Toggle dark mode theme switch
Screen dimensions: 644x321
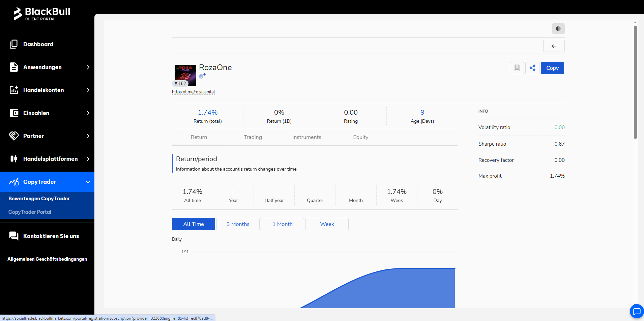558,29
